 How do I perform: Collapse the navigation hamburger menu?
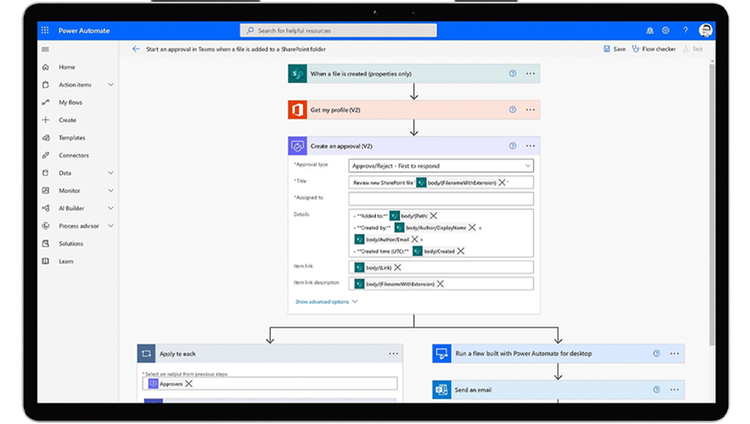(x=45, y=49)
